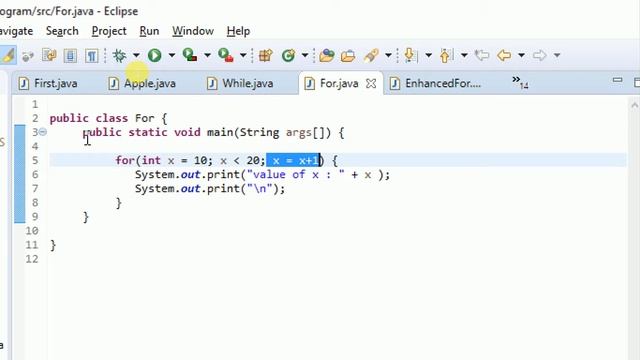640x360 pixels.
Task: Open Forward history dropdown arrow
Action: (x=557, y=55)
